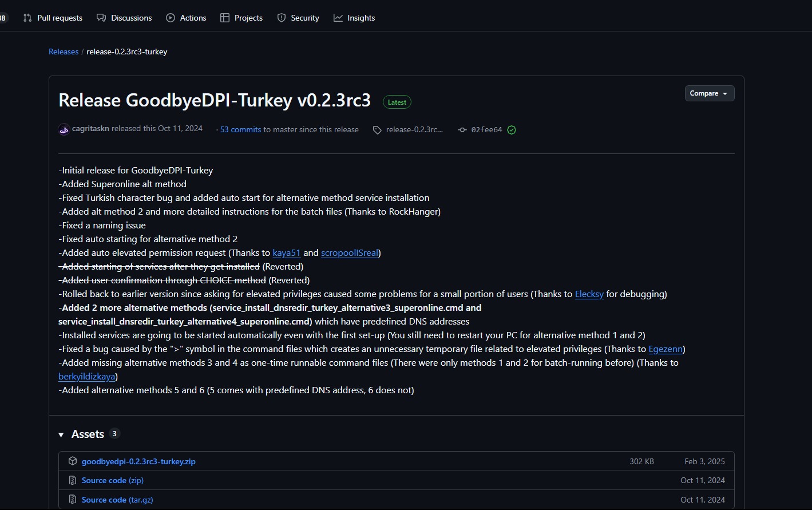Switch to the Actions tab
Viewport: 812px width, 510px height.
pyautogui.click(x=186, y=18)
